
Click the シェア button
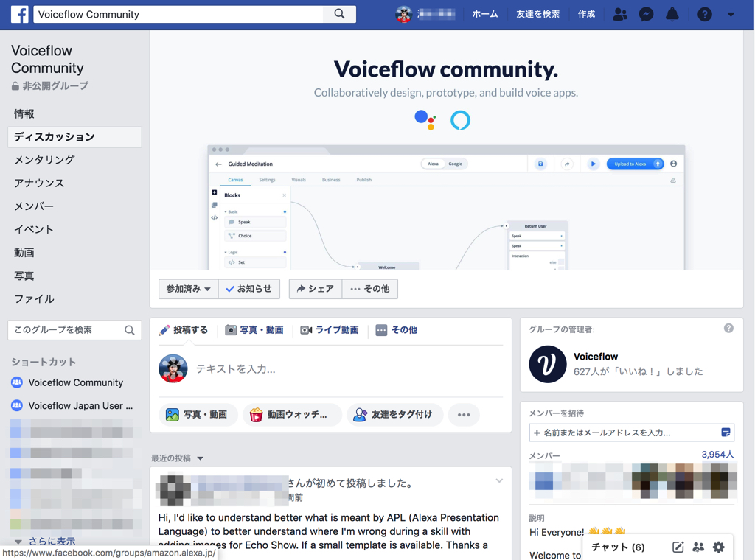[x=316, y=289]
